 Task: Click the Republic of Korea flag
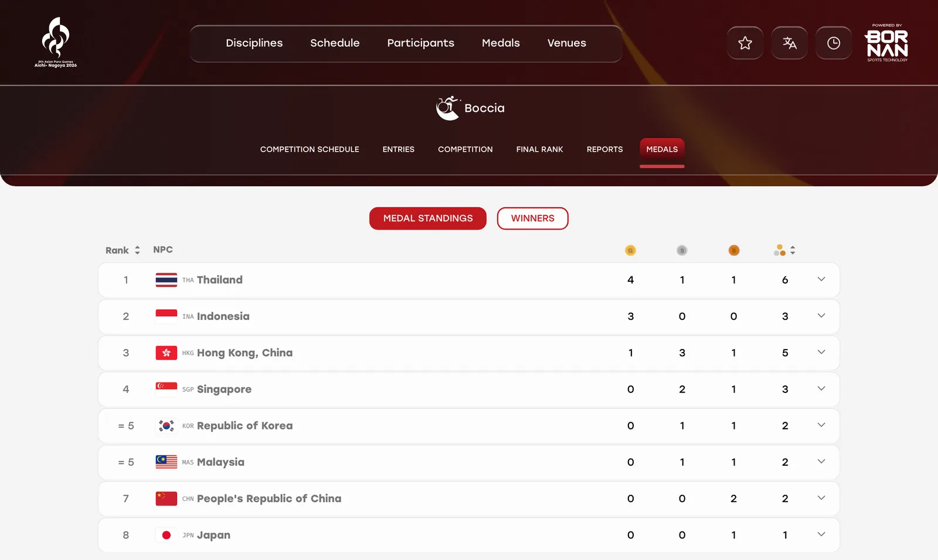pos(166,426)
